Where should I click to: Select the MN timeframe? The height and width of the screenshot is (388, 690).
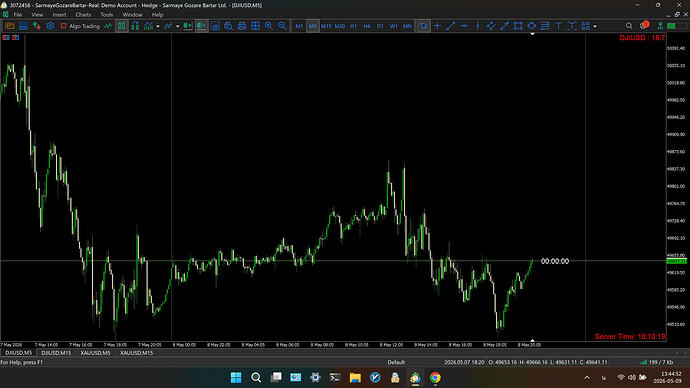point(407,26)
